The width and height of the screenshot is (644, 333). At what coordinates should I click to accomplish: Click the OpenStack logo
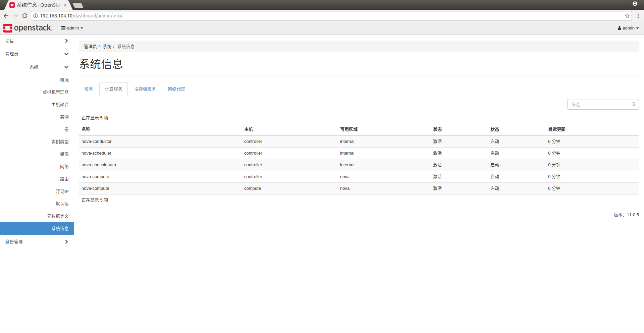(28, 28)
